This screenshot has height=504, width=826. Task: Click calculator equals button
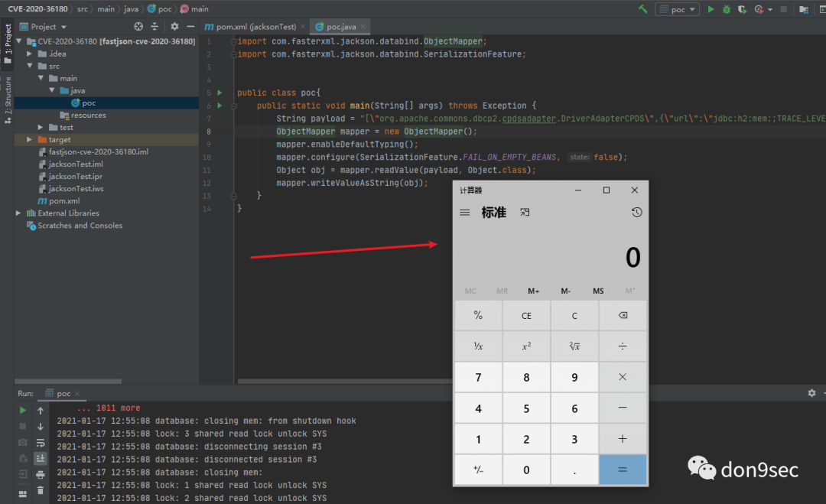tap(623, 470)
